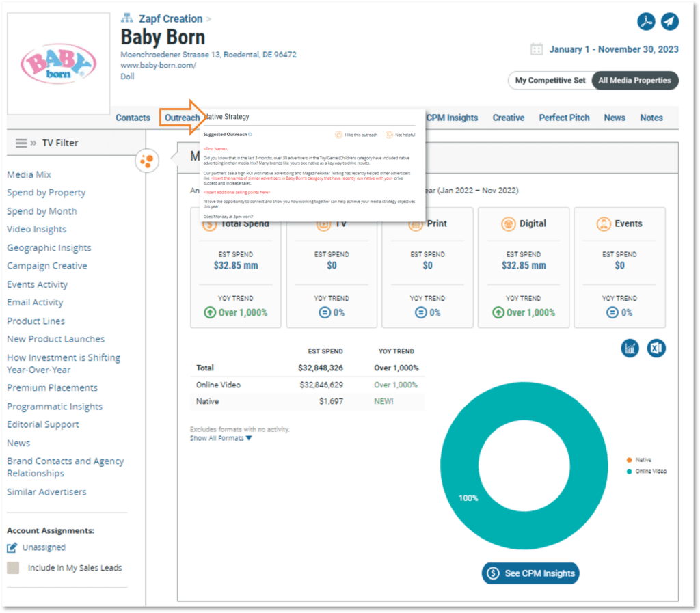Go to Geographic Insights
Image resolution: width=700 pixels, height=613 pixels.
[x=49, y=247]
